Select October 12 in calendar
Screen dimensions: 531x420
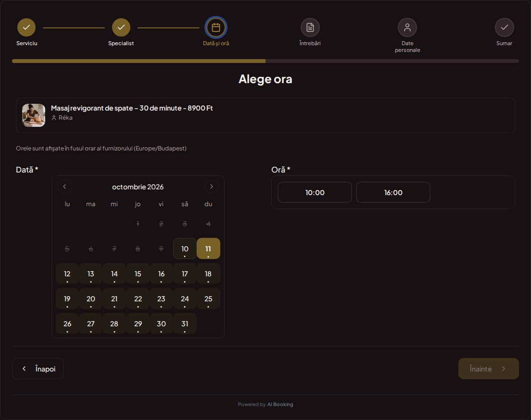point(67,274)
